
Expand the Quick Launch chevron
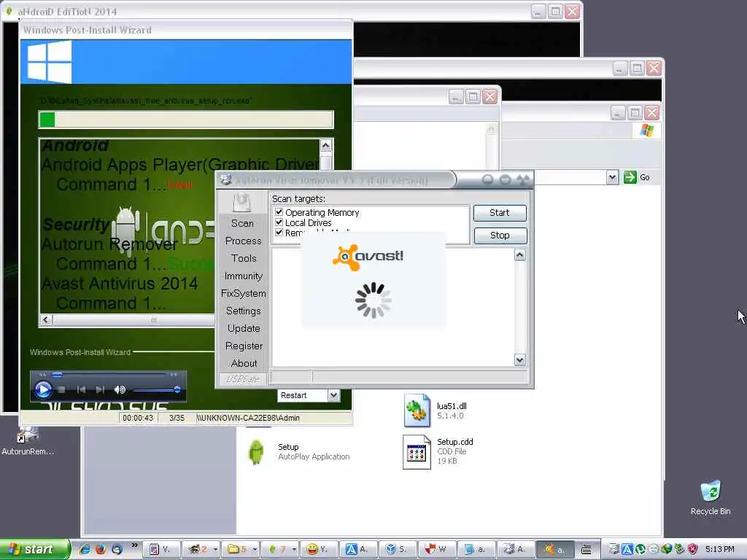(134, 545)
